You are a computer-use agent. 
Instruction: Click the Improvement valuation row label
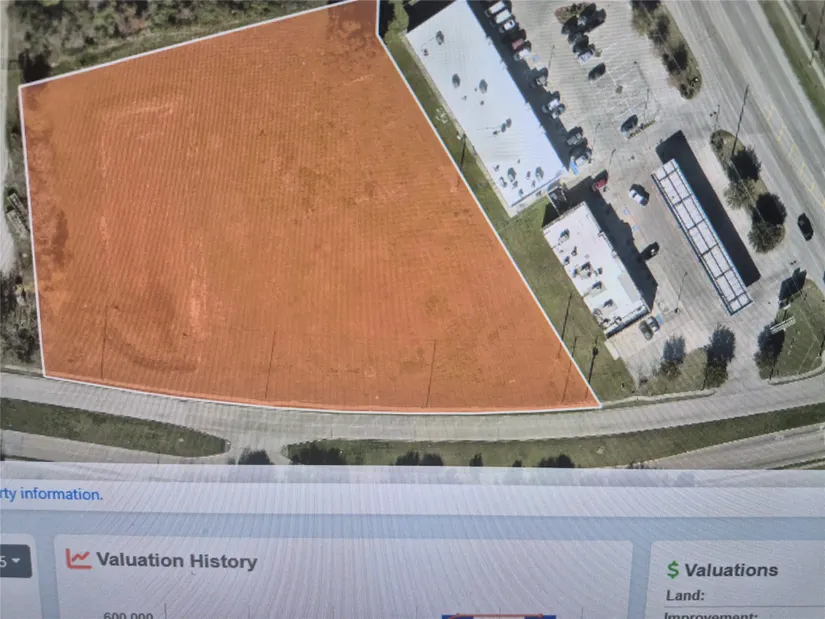click(711, 614)
